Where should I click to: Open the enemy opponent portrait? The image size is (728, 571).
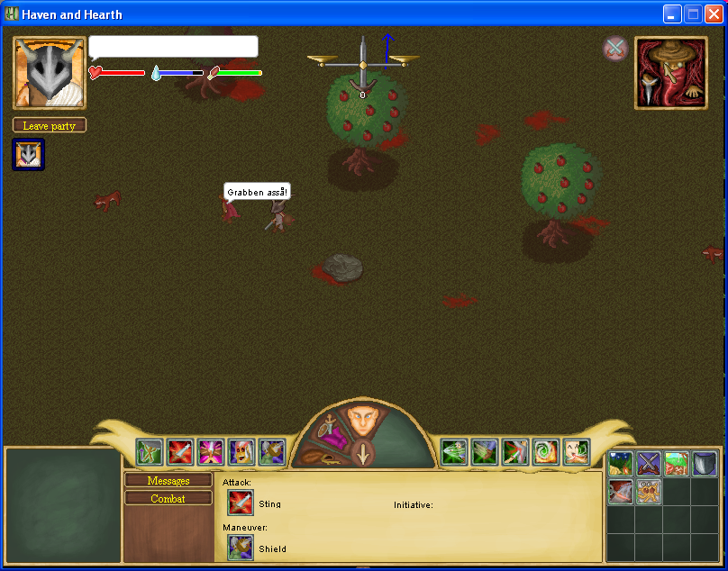[671, 73]
